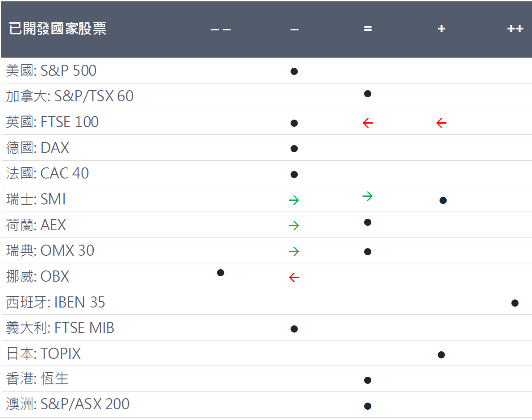This screenshot has height=420, width=532.
Task: Click the OMX 30 rating dot
Action: tap(367, 252)
